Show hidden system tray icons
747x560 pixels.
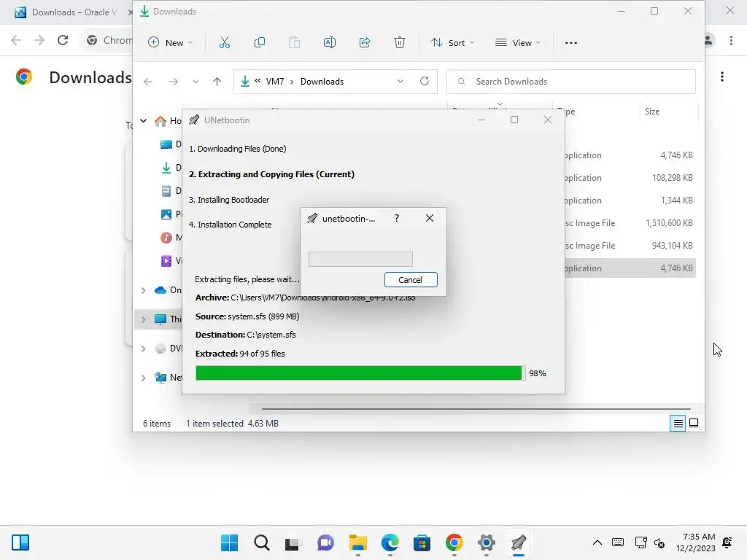pos(597,542)
